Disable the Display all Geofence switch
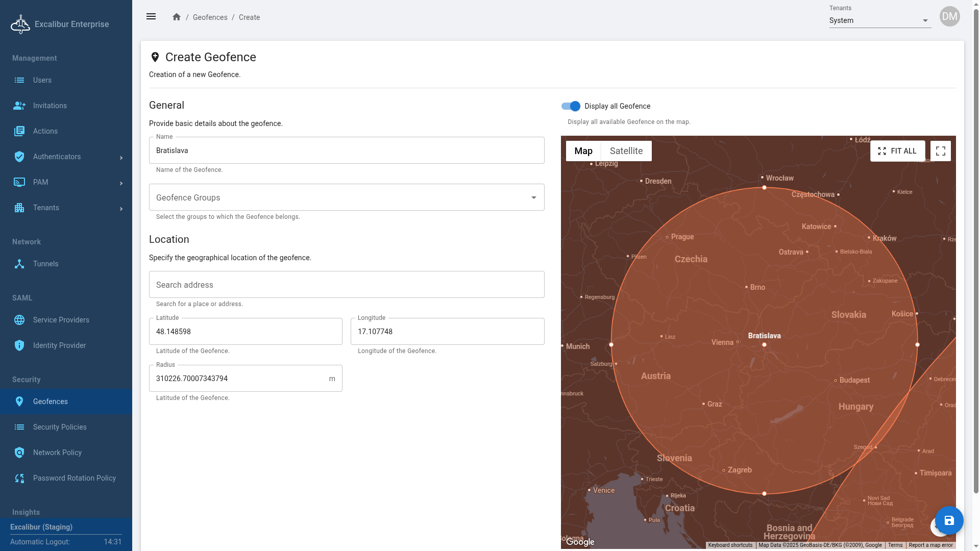The width and height of the screenshot is (980, 551). point(571,106)
